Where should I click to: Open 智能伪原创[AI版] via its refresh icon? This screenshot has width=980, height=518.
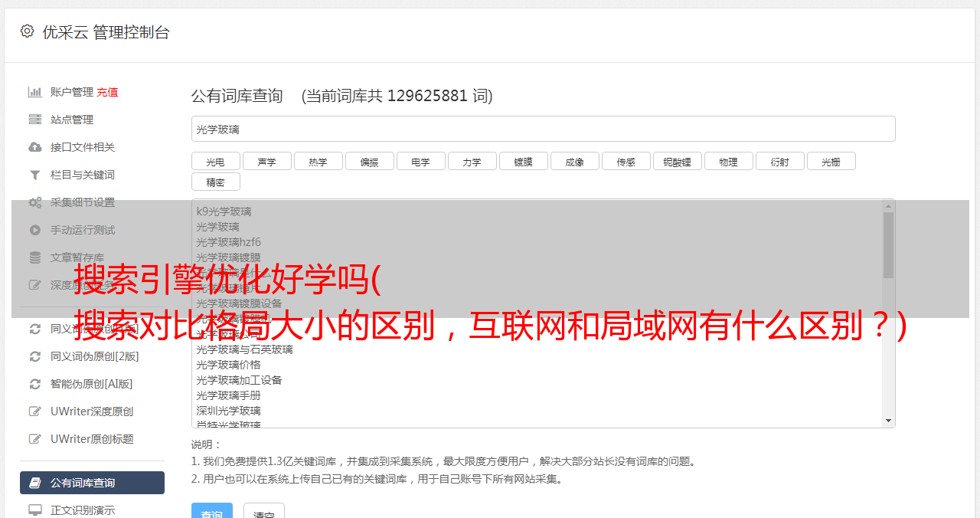tap(34, 384)
